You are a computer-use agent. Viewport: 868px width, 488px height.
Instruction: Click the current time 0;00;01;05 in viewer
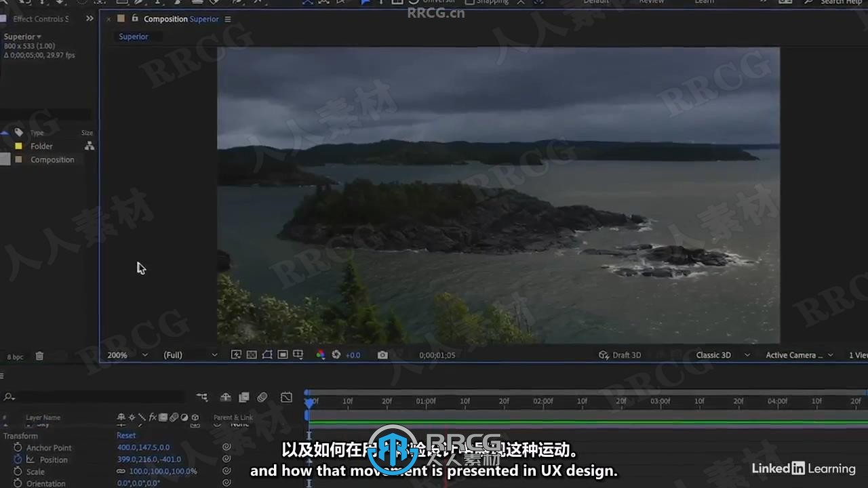(x=437, y=355)
